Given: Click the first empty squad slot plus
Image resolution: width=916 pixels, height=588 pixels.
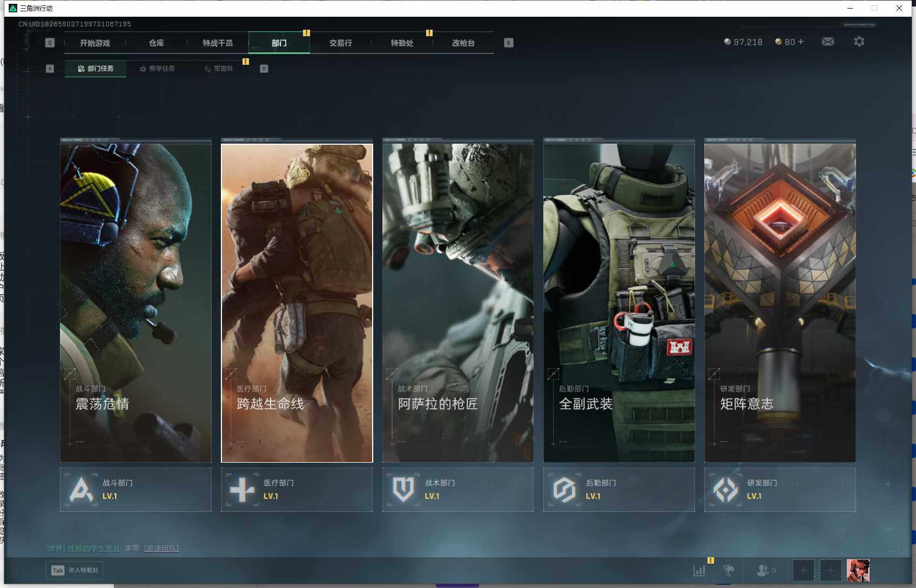Looking at the screenshot, I should click(803, 570).
